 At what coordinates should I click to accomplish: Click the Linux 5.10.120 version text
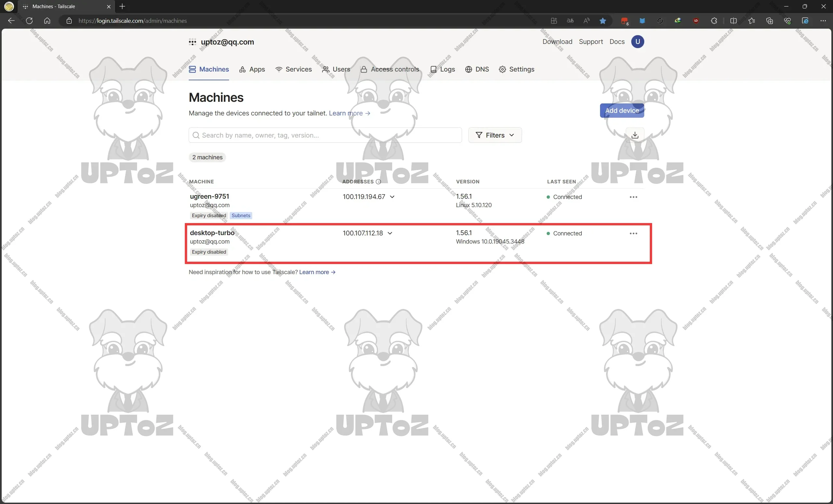(x=474, y=205)
